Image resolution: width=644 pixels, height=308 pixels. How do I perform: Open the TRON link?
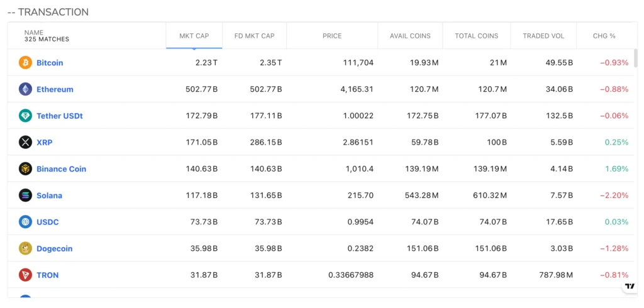click(48, 275)
